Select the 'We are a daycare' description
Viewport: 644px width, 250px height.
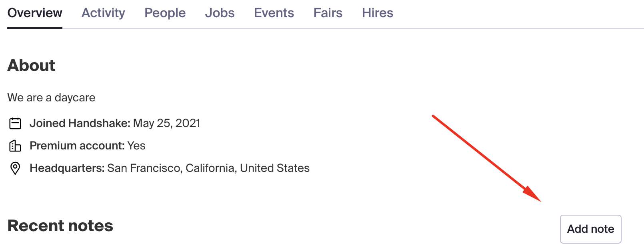(51, 98)
